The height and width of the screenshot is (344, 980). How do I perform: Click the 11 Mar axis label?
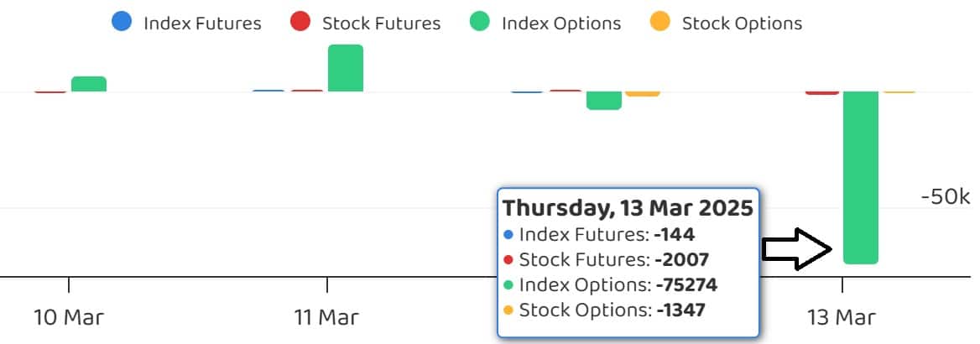(326, 318)
